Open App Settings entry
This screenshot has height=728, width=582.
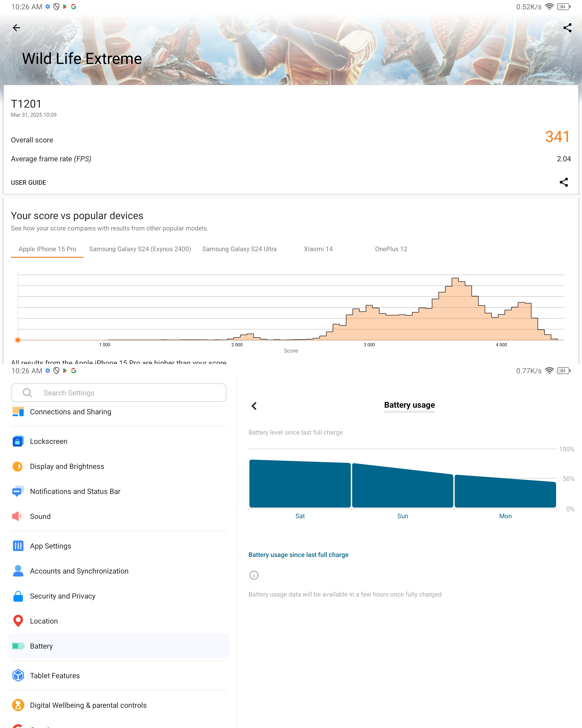click(119, 546)
